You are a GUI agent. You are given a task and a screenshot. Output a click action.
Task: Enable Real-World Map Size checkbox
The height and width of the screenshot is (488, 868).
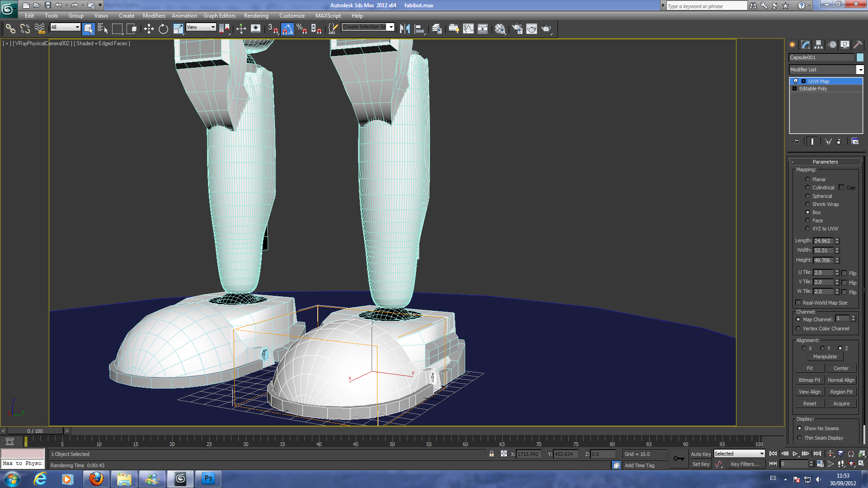pos(798,303)
